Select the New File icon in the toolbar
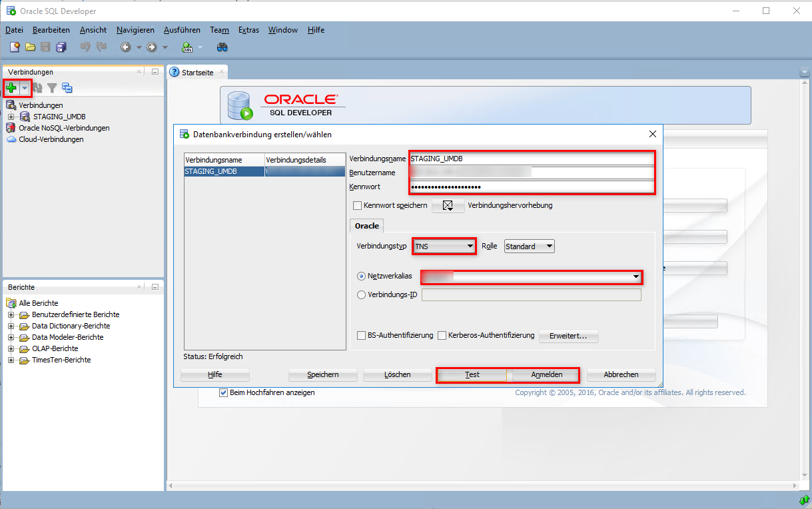 pos(13,47)
